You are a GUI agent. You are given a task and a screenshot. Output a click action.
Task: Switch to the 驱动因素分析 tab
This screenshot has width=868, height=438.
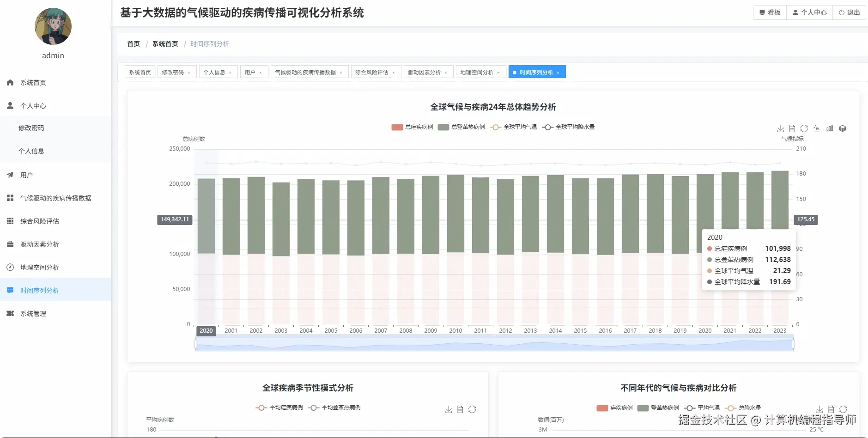[x=425, y=72]
